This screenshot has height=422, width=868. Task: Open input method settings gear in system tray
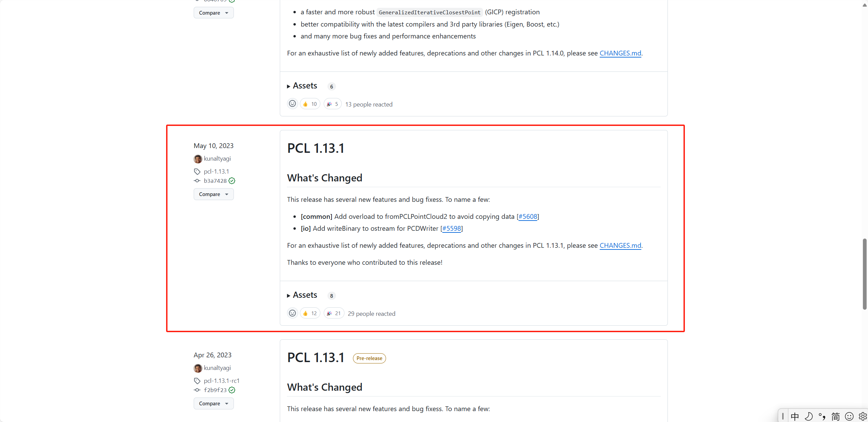point(863,416)
